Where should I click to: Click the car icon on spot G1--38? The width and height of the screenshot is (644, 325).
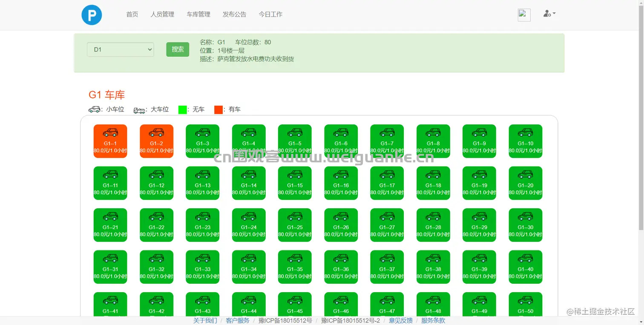click(433, 259)
